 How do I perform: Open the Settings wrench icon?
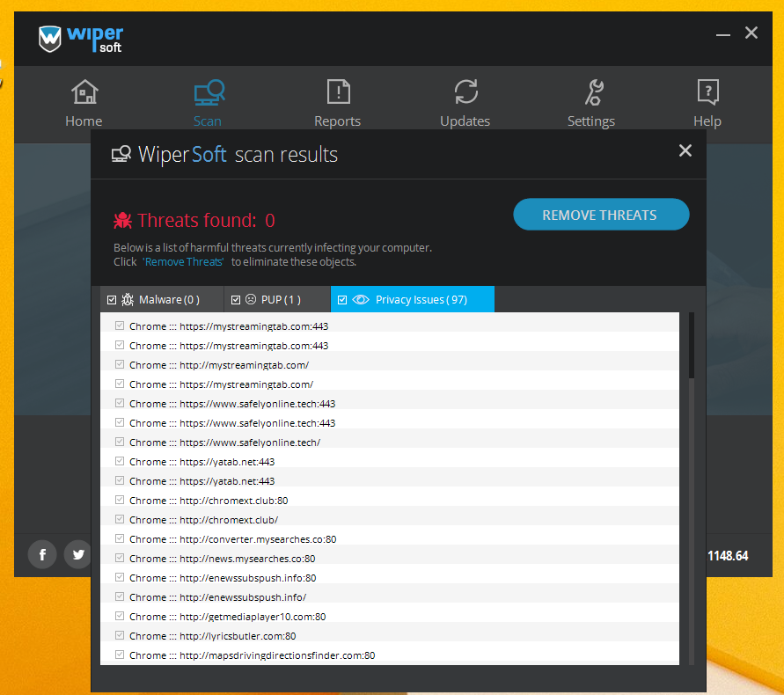point(594,92)
